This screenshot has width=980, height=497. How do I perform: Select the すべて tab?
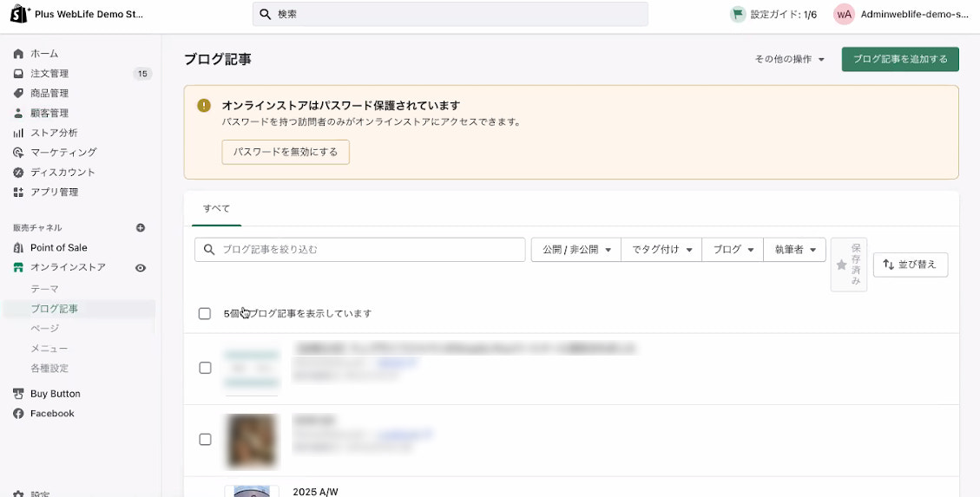pyautogui.click(x=217, y=208)
